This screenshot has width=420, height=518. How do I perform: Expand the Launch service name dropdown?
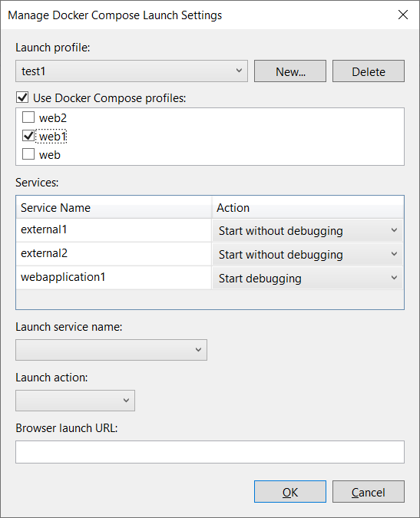[x=111, y=349]
